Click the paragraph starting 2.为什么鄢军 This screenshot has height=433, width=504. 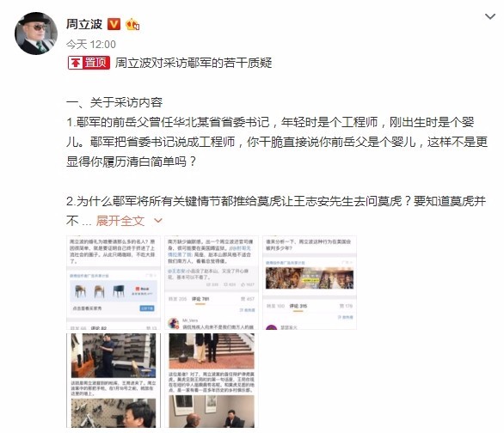pyautogui.click(x=276, y=210)
